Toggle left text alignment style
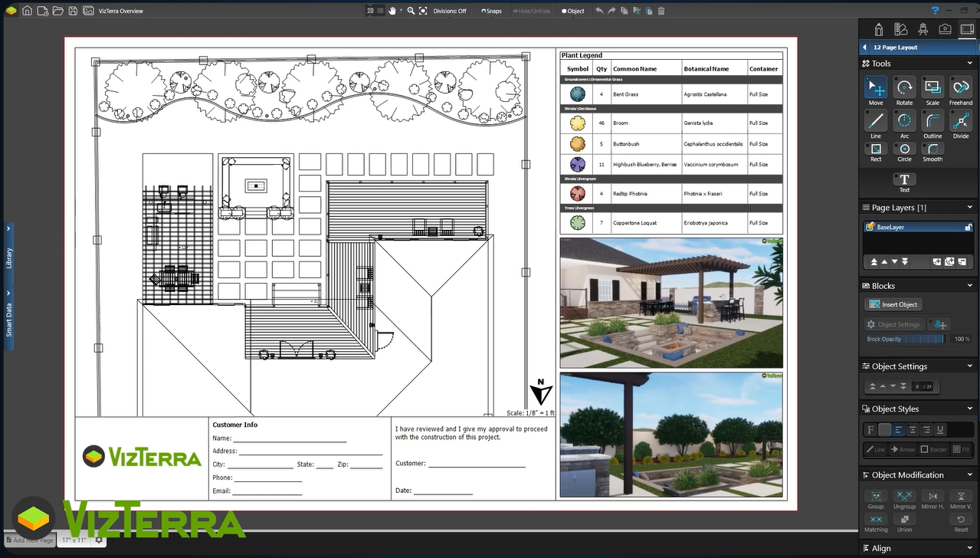This screenshot has width=980, height=558. click(899, 430)
